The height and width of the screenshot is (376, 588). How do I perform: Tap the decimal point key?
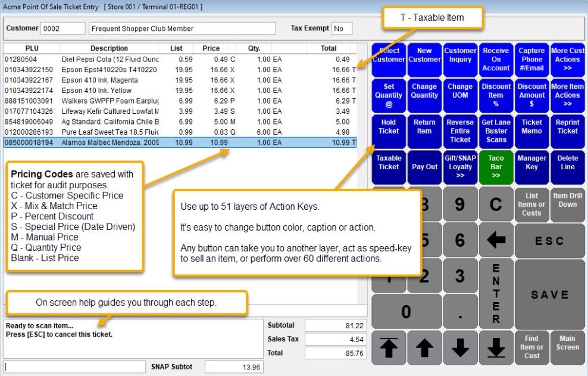point(460,312)
